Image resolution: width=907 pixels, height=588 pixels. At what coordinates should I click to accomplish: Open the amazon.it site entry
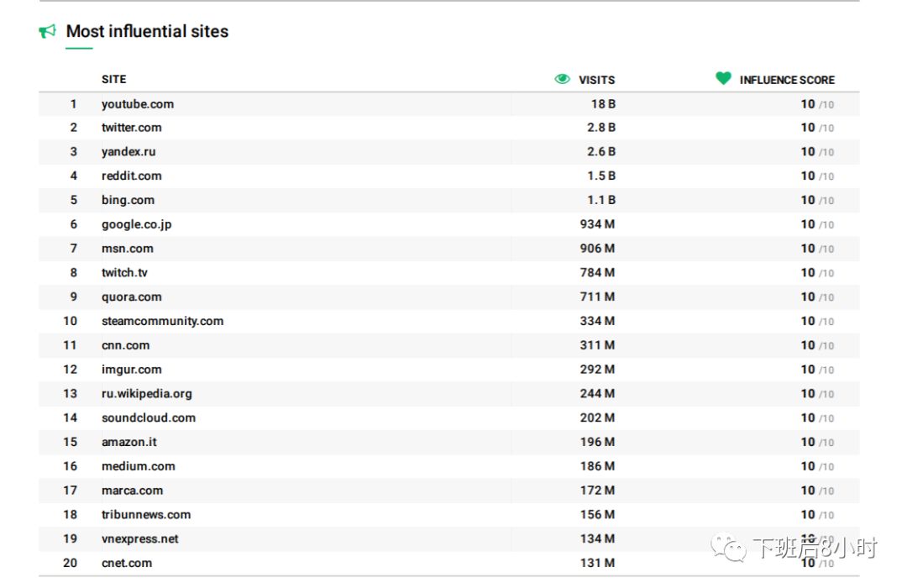129,442
